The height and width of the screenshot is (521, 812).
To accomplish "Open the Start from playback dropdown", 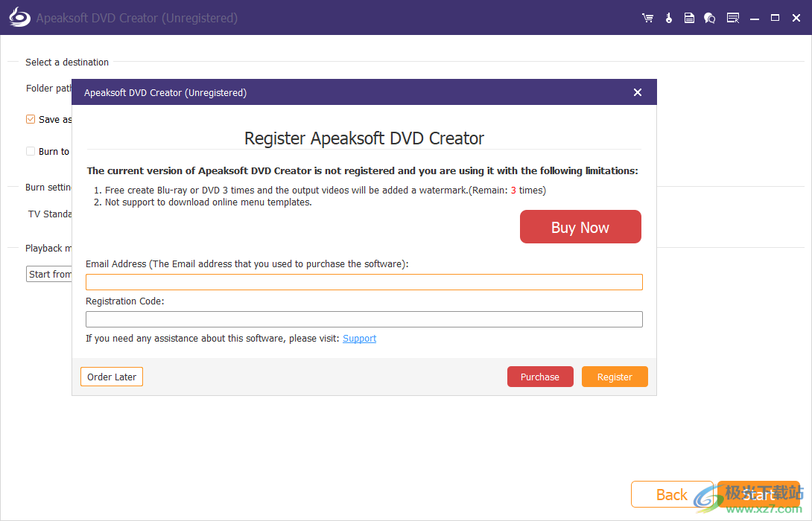I will 49,274.
